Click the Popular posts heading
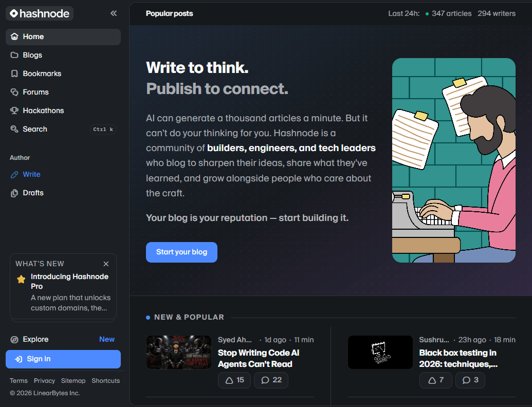532x407 pixels. coord(169,13)
